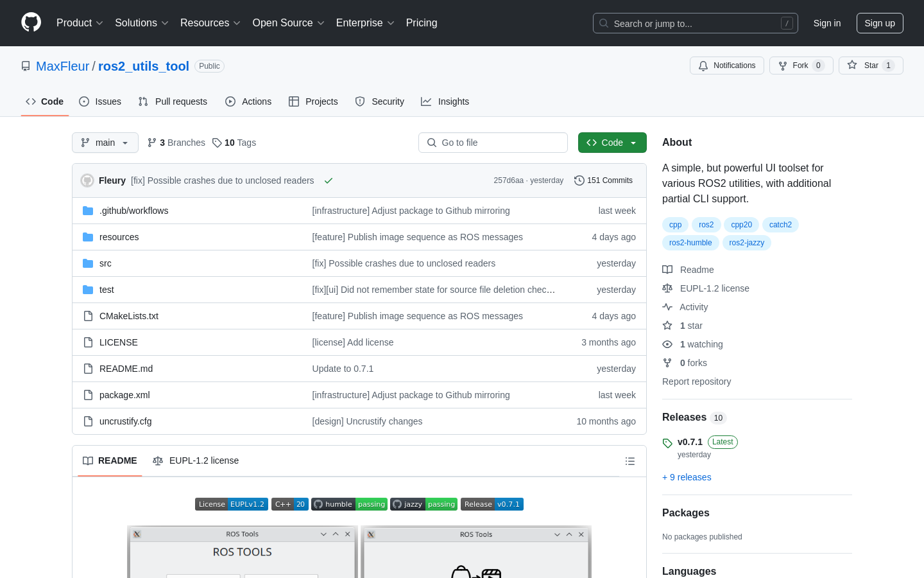Image resolution: width=924 pixels, height=578 pixels.
Task: Click the LICENSE file icon
Action: pyautogui.click(x=88, y=342)
